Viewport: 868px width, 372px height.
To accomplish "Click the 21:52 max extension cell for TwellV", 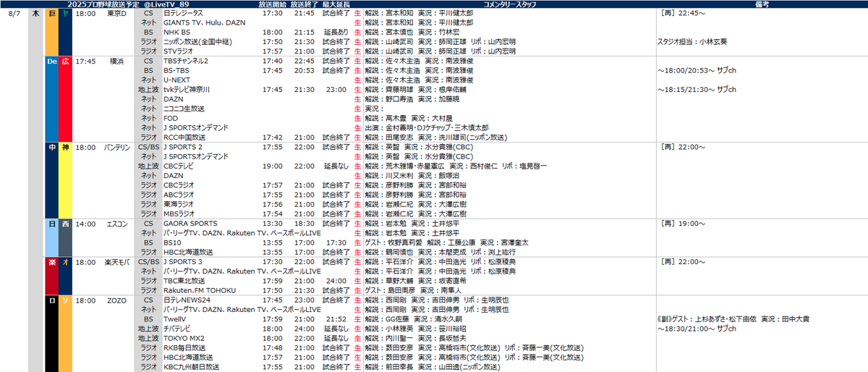I will [336, 319].
